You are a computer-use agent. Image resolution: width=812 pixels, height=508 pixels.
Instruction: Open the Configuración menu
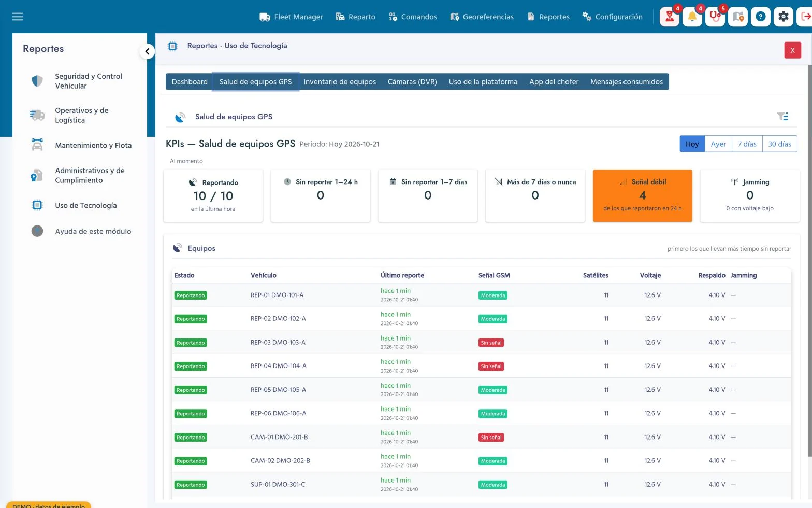click(x=613, y=17)
